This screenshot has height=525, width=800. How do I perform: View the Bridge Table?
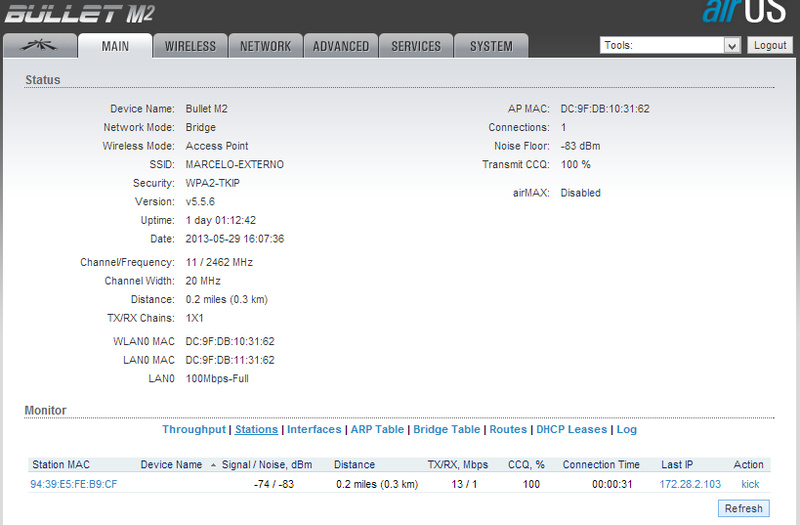(446, 430)
